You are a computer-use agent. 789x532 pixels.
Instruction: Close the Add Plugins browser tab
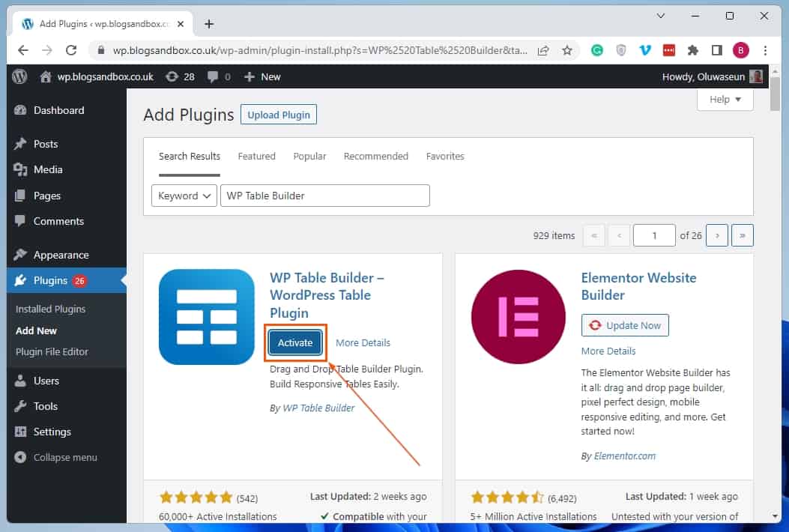pos(181,24)
